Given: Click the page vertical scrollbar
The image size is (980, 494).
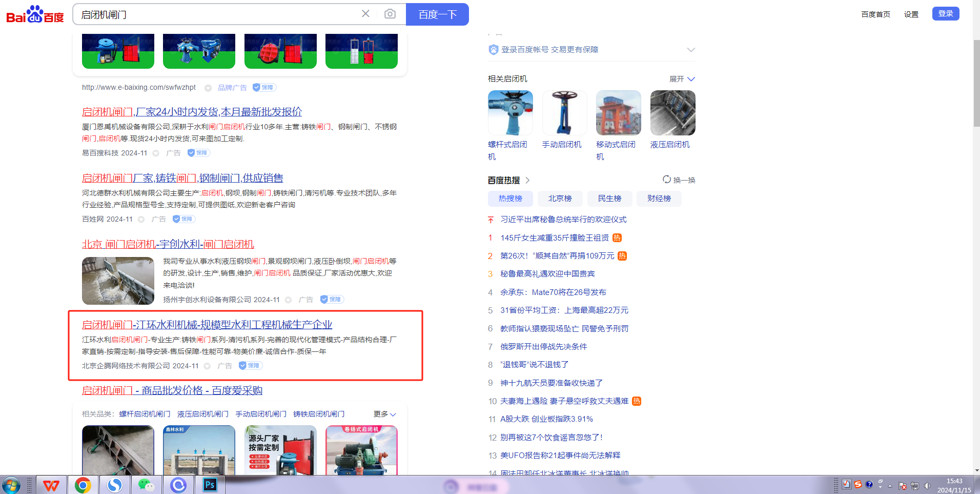Looking at the screenshot, I should [976, 83].
